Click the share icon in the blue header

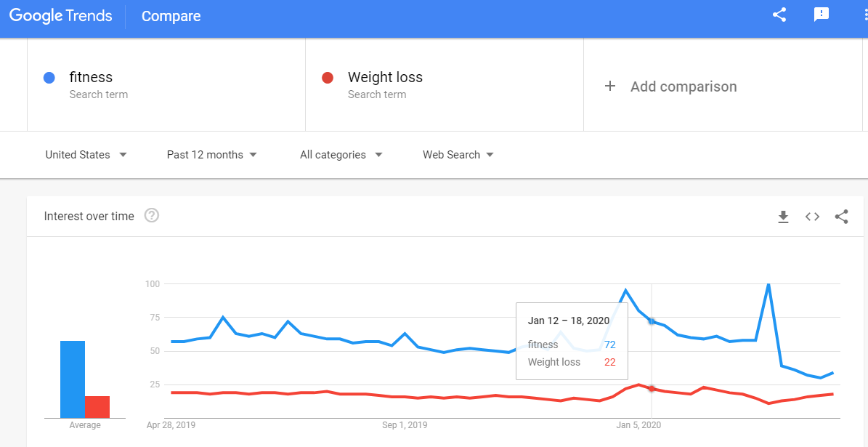coord(779,15)
